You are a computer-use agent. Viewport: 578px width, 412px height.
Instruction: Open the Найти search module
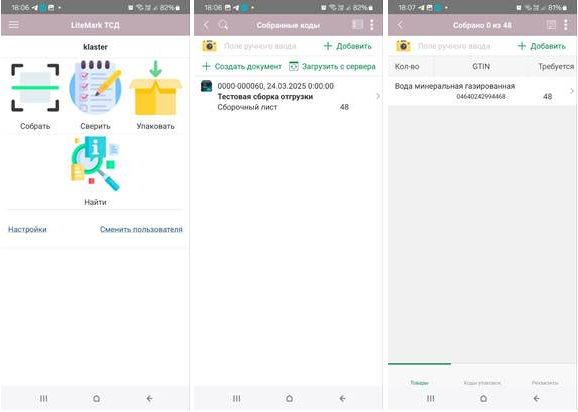click(x=95, y=170)
